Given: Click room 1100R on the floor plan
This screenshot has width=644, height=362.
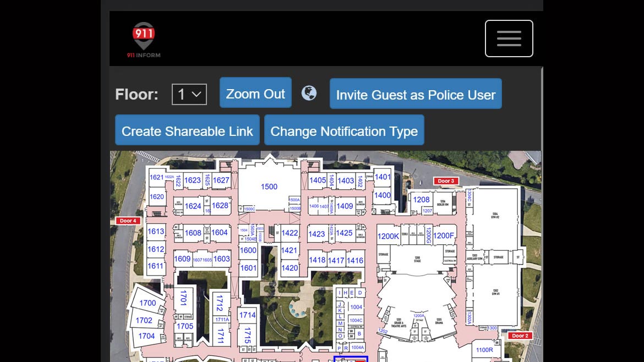Looking at the screenshot, I should point(484,350).
